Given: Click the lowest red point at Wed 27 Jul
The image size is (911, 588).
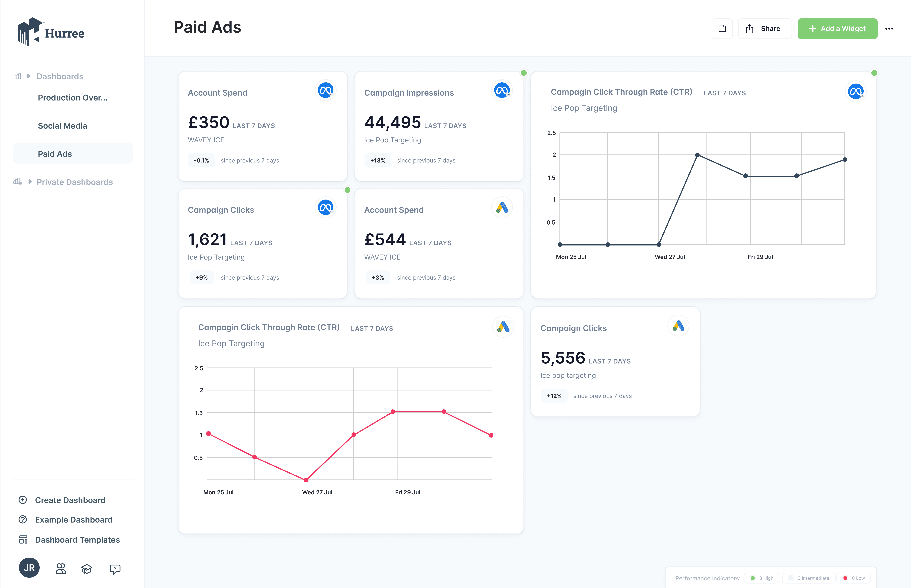Looking at the screenshot, I should (306, 480).
